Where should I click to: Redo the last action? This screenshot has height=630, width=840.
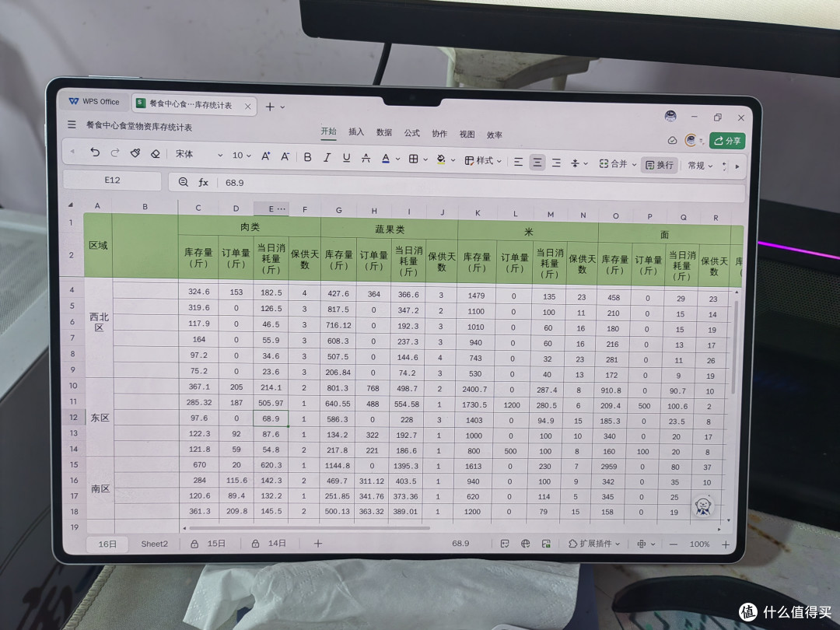114,153
